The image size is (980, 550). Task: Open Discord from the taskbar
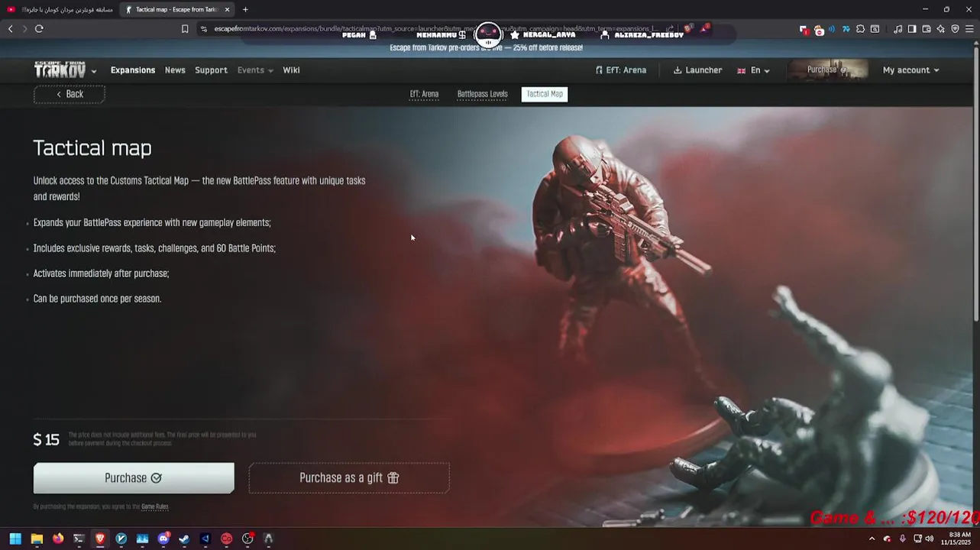[x=163, y=539]
